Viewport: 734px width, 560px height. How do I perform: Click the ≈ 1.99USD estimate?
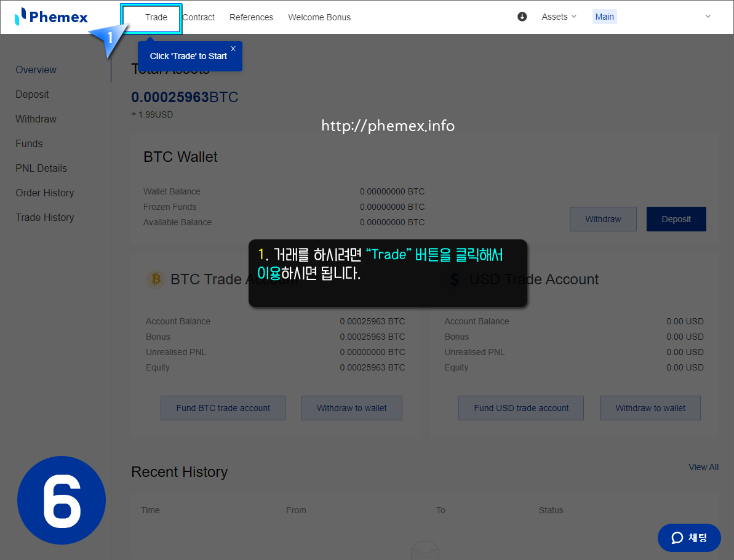click(x=152, y=114)
